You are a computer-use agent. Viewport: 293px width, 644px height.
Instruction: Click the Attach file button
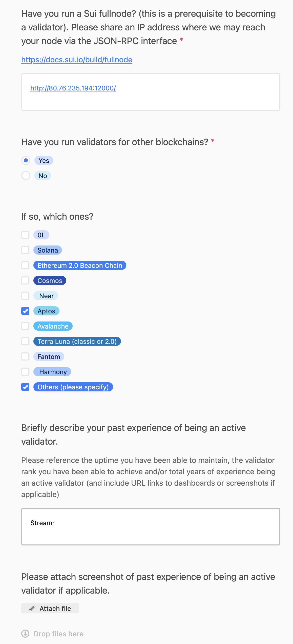50,608
